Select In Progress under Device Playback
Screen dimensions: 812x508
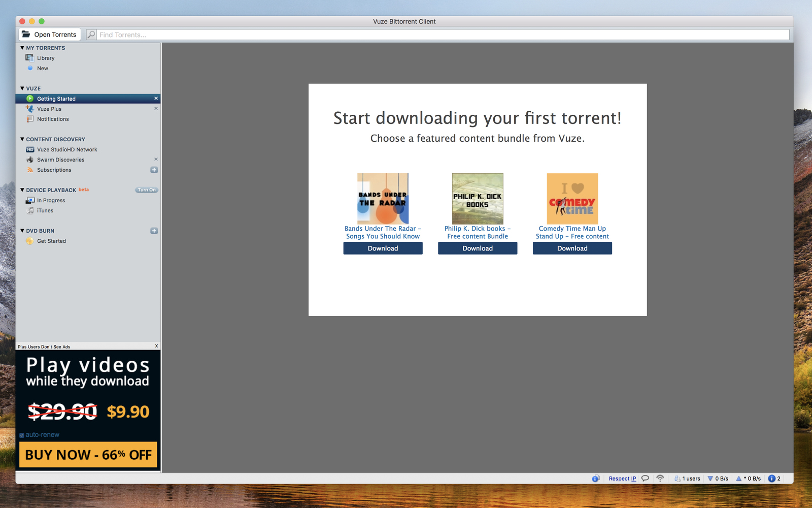click(51, 200)
